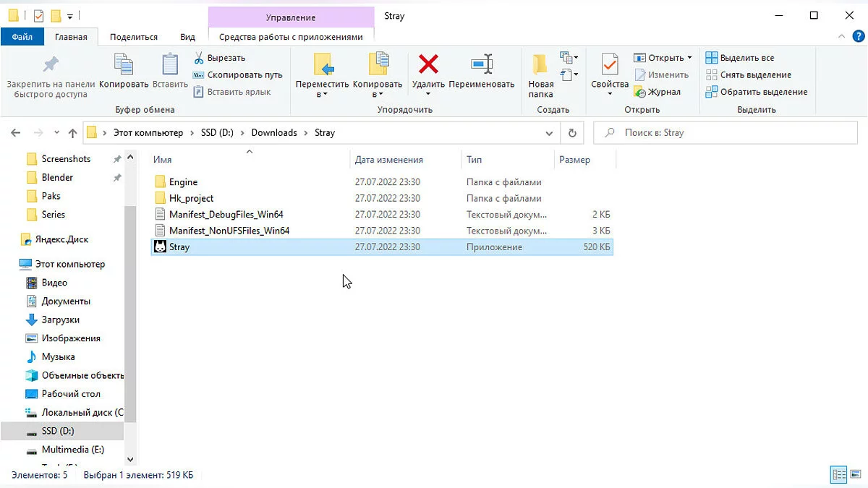Click the search field Поиск в: Stray
This screenshot has height=488, width=868.
tap(723, 133)
